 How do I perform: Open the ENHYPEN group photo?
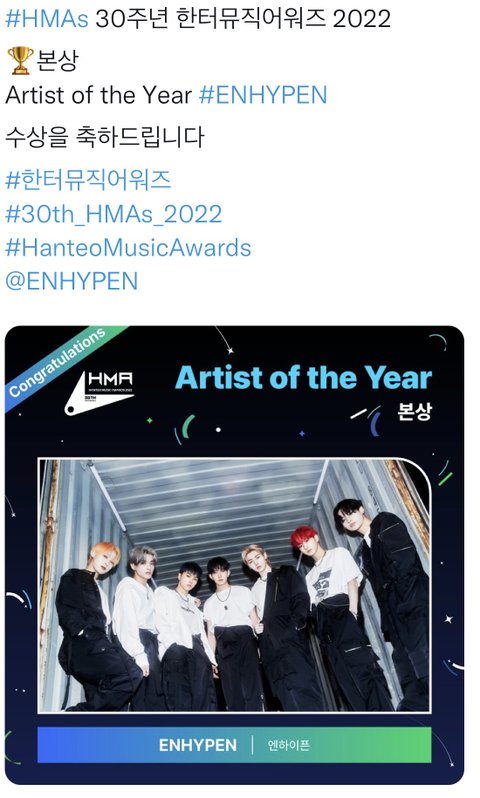[234, 585]
